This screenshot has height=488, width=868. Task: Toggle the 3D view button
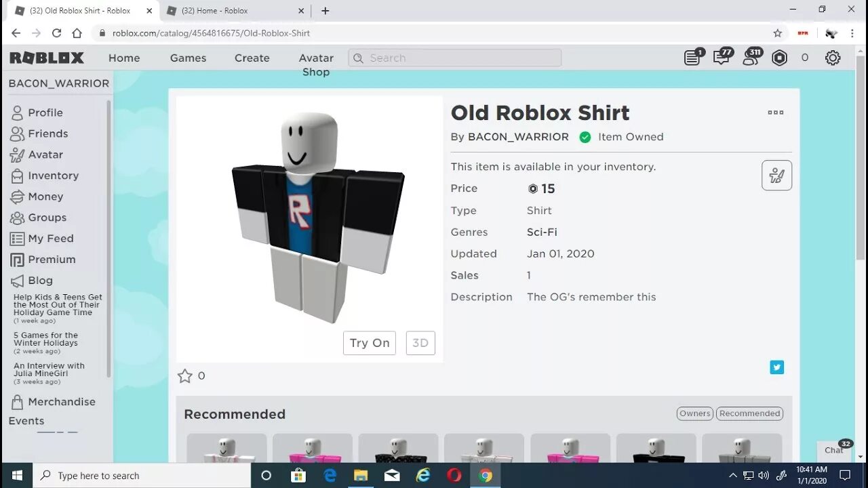420,343
